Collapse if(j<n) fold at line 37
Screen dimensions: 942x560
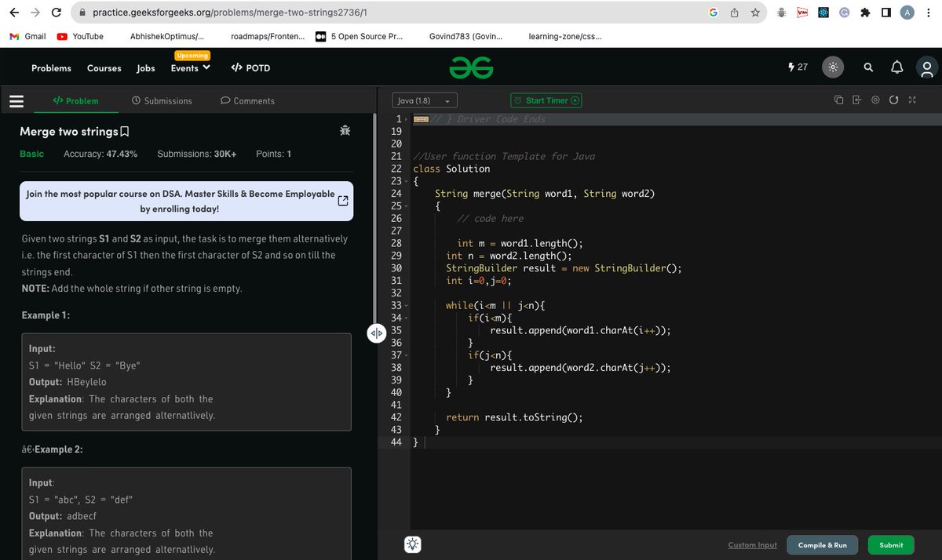click(x=407, y=355)
